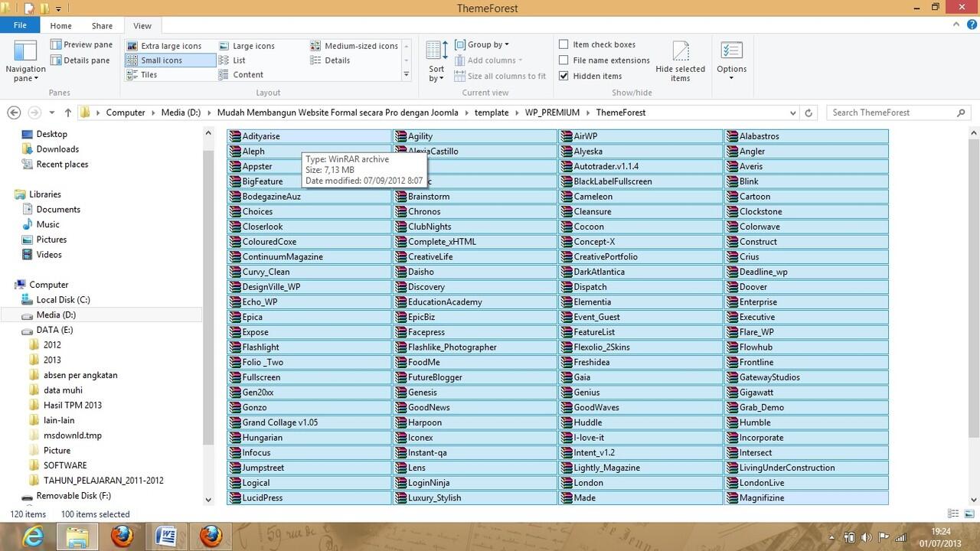The image size is (980, 551).
Task: Select the Brainstorm archive file
Action: click(x=475, y=197)
